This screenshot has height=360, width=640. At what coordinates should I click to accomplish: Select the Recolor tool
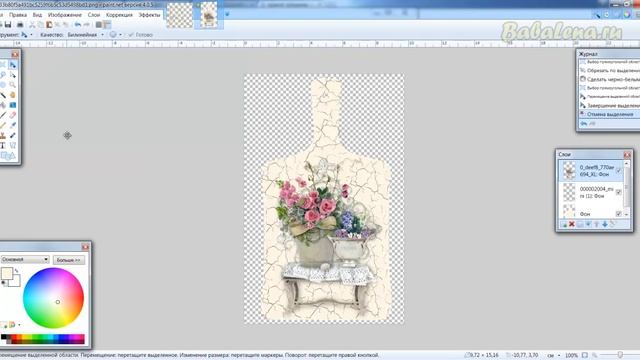tap(13, 135)
